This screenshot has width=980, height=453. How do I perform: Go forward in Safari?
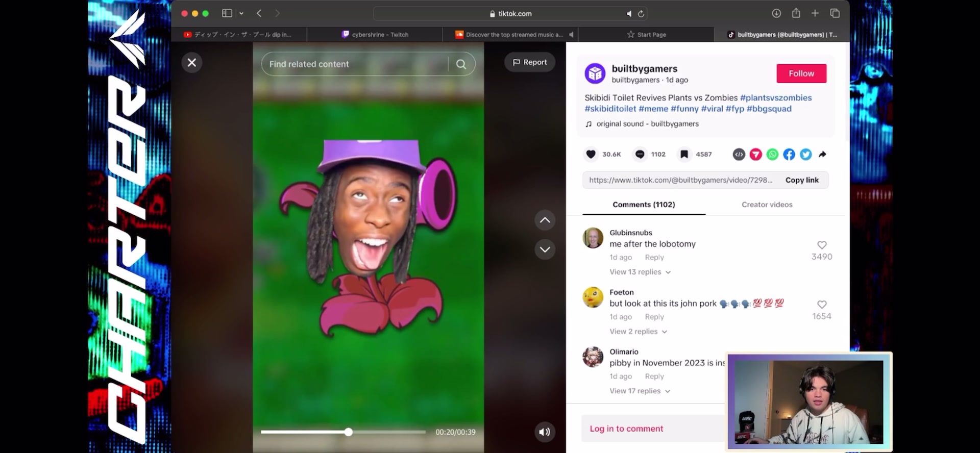tap(277, 13)
